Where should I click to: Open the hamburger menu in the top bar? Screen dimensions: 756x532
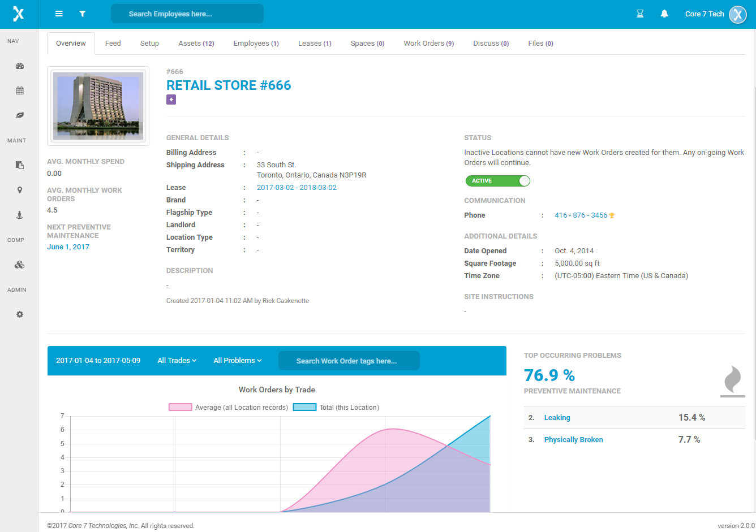[x=59, y=14]
